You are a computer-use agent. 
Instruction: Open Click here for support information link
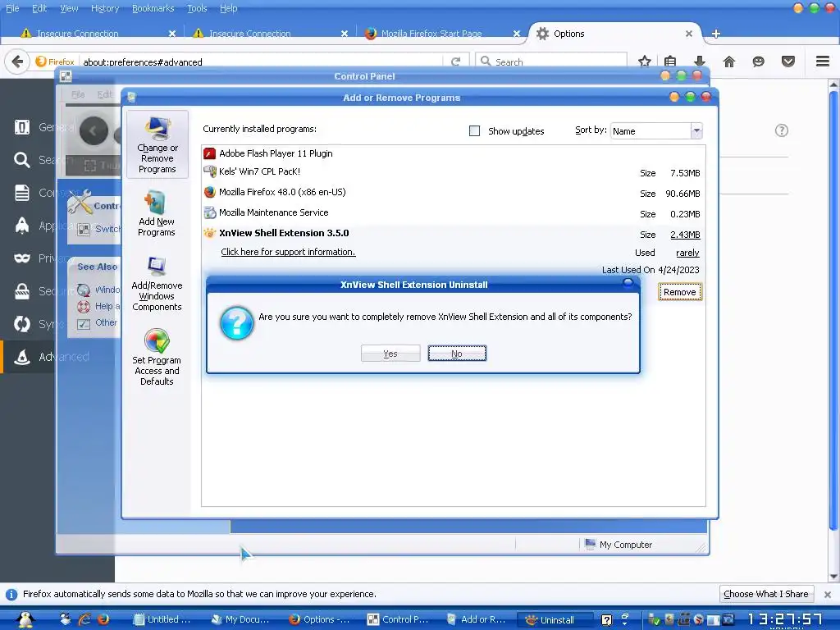pos(288,252)
